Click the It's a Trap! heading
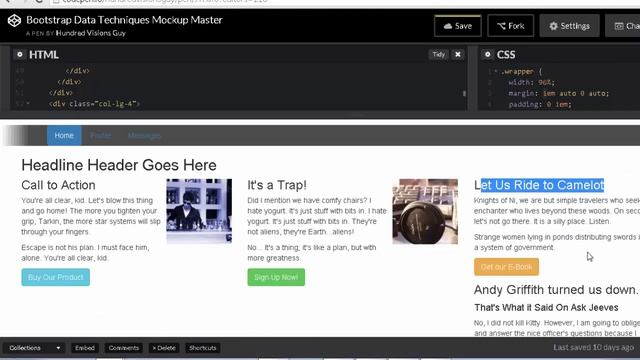The image size is (640, 360). pyautogui.click(x=277, y=185)
